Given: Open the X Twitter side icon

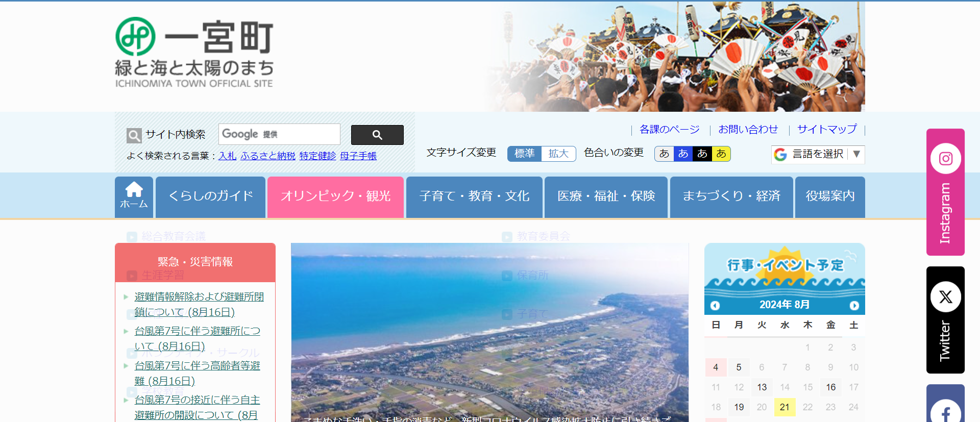Looking at the screenshot, I should 945,296.
